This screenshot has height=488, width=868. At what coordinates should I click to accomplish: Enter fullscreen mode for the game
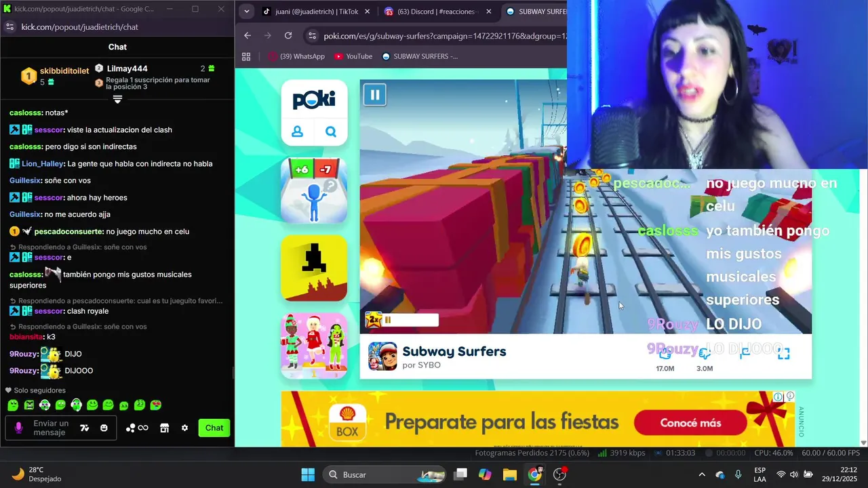click(783, 353)
